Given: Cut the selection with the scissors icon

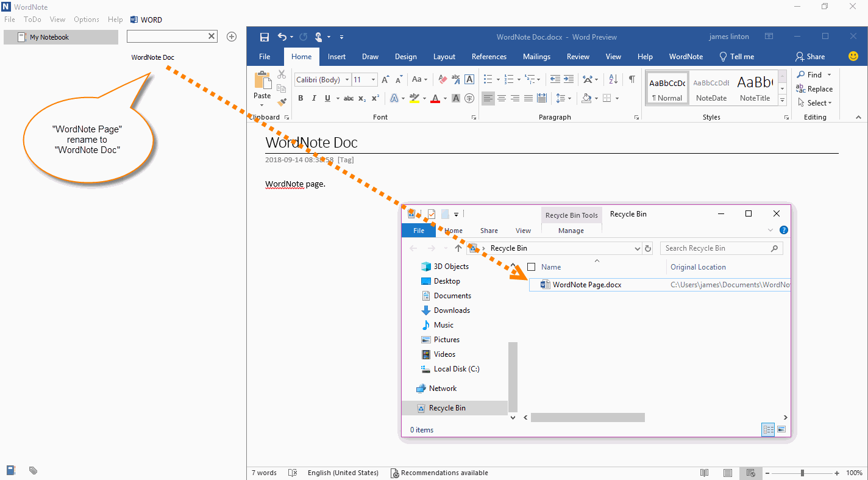Looking at the screenshot, I should pos(282,74).
